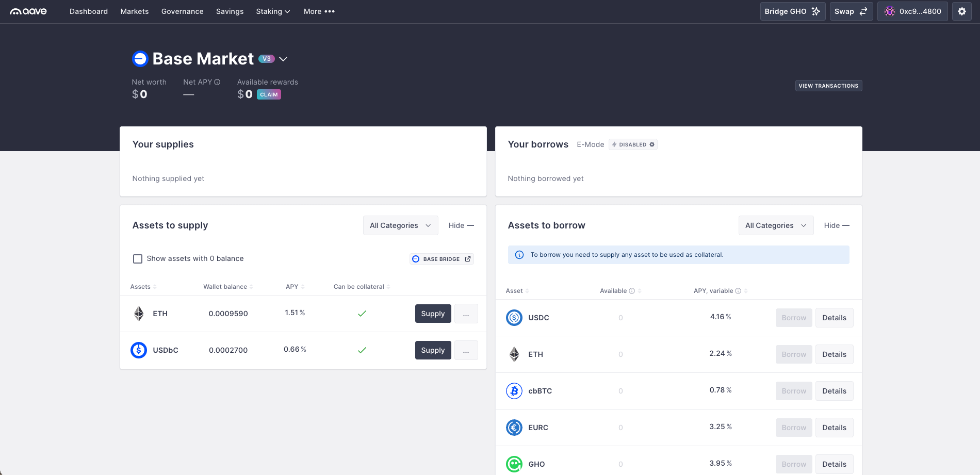Click the ETH icon in Assets to supply
This screenshot has width=980, height=475.
[139, 314]
